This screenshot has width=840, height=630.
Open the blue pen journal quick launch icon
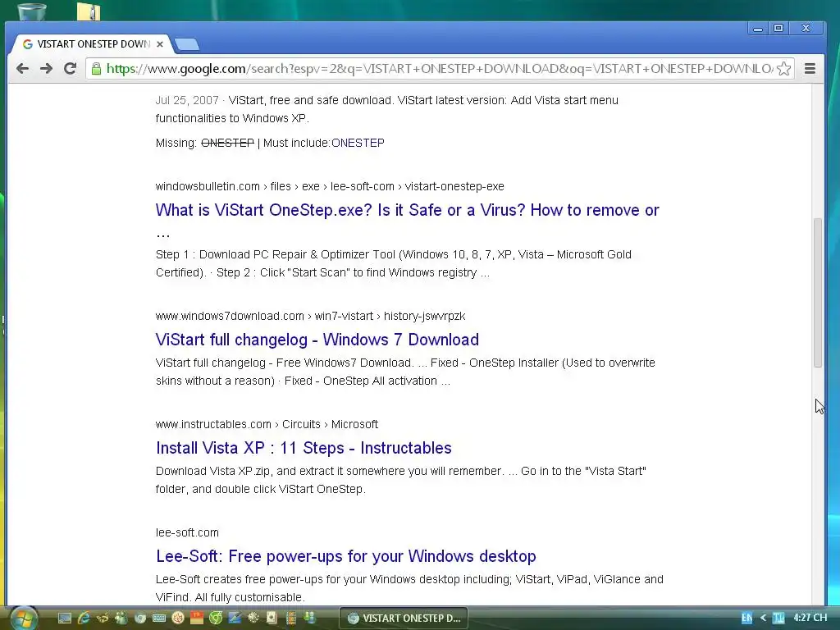pyautogui.click(x=235, y=619)
